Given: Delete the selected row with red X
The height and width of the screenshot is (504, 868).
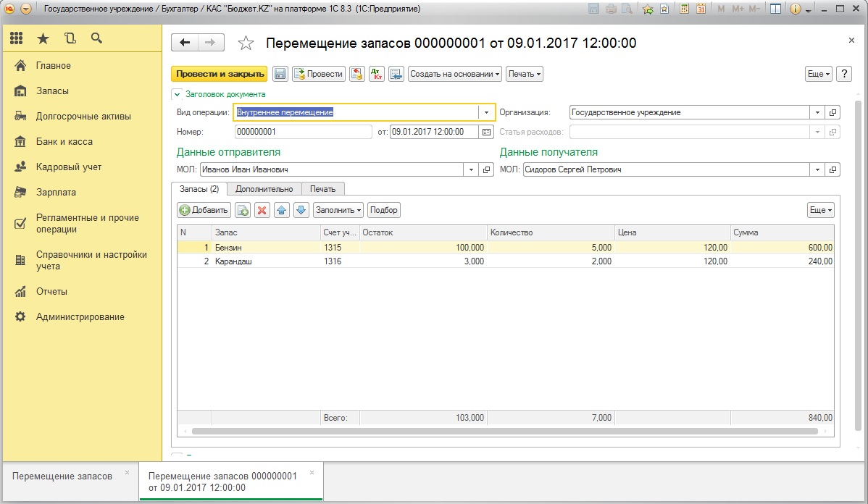Looking at the screenshot, I should click(262, 210).
